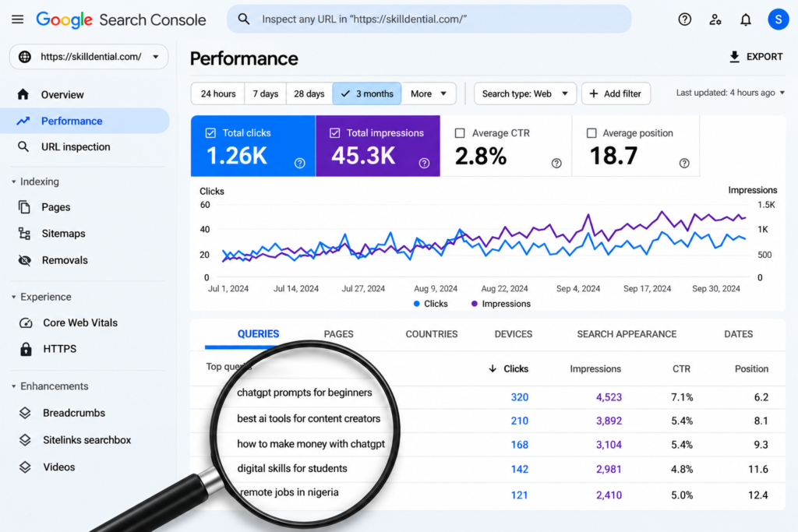Viewport: 798px width, 532px height.
Task: Sort by the Position column header
Action: point(752,368)
